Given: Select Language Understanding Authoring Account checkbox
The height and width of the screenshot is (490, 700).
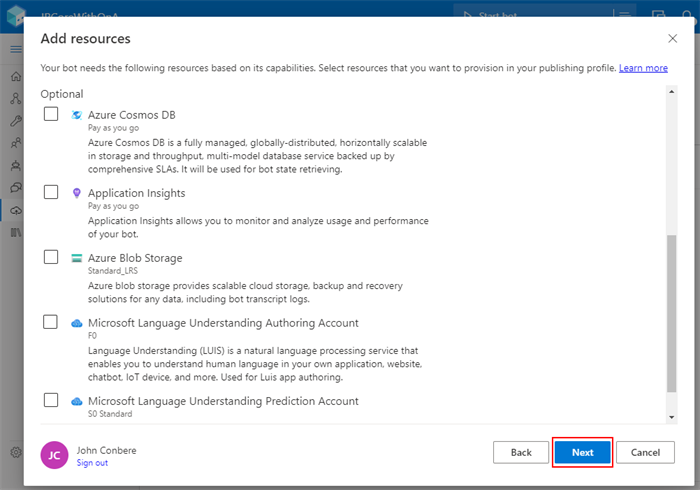Looking at the screenshot, I should (x=51, y=323).
